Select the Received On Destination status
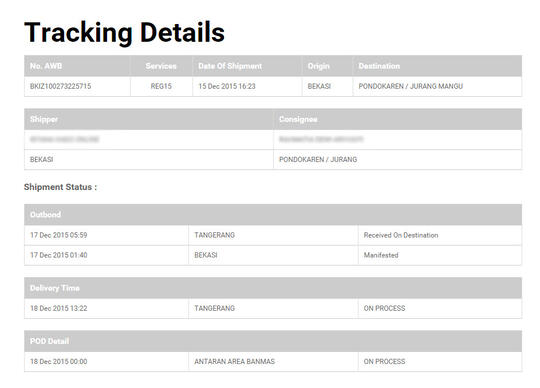This screenshot has height=388, width=540. click(401, 235)
